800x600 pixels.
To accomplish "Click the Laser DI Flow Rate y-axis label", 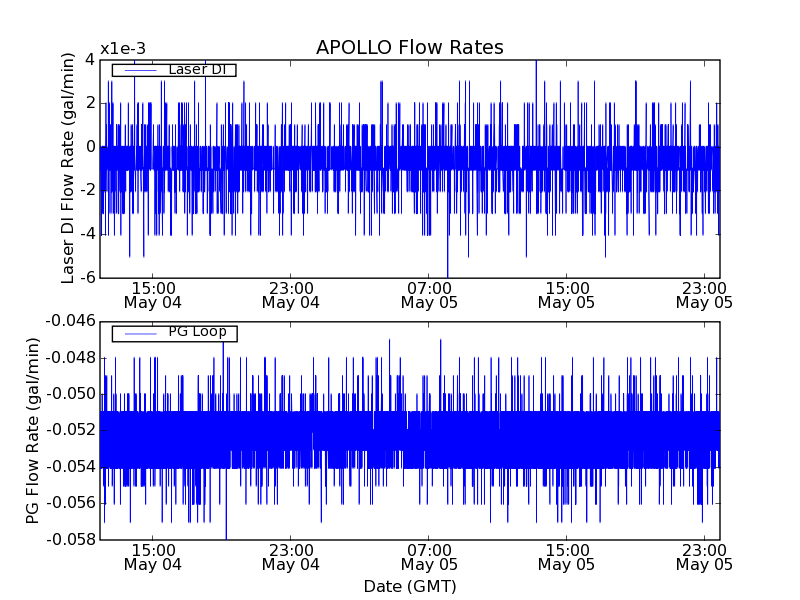I will coord(68,168).
